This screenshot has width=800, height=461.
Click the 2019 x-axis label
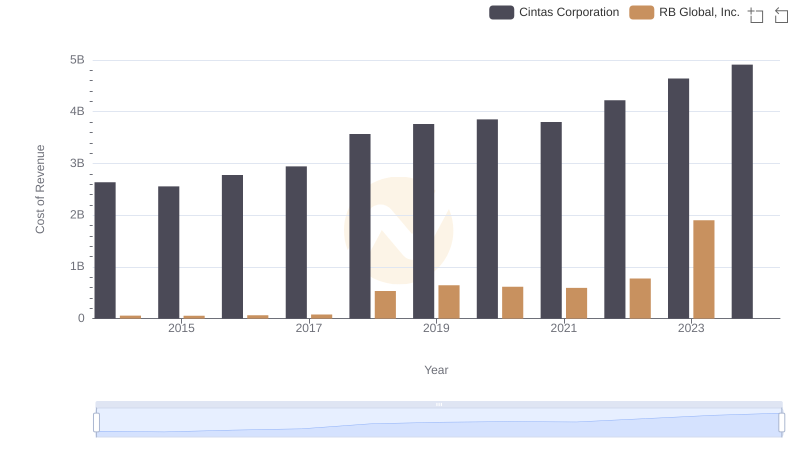coord(436,328)
